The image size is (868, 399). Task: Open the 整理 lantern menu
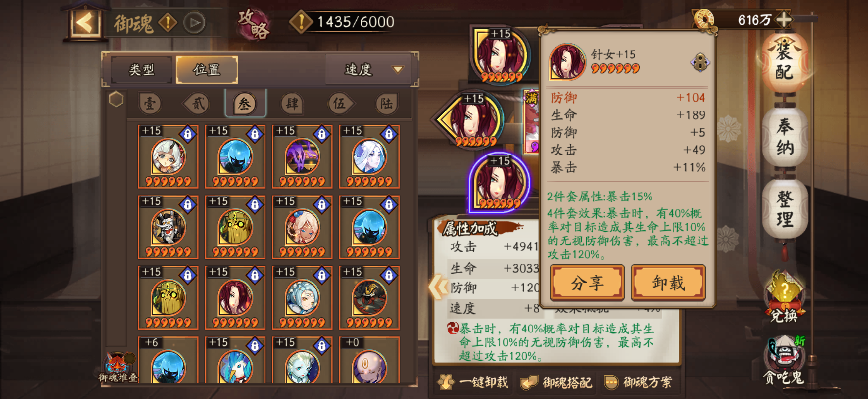pyautogui.click(x=785, y=209)
